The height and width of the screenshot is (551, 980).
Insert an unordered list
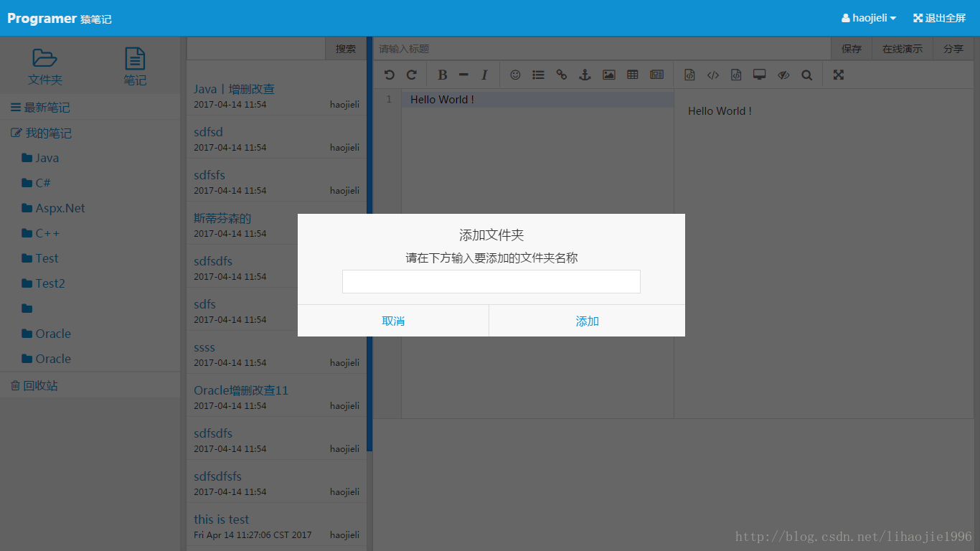[x=538, y=75]
